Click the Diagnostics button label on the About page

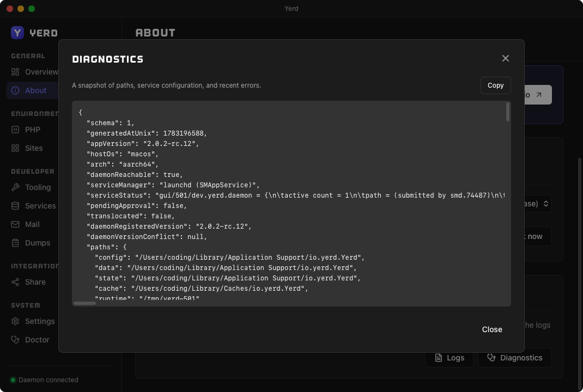click(521, 358)
